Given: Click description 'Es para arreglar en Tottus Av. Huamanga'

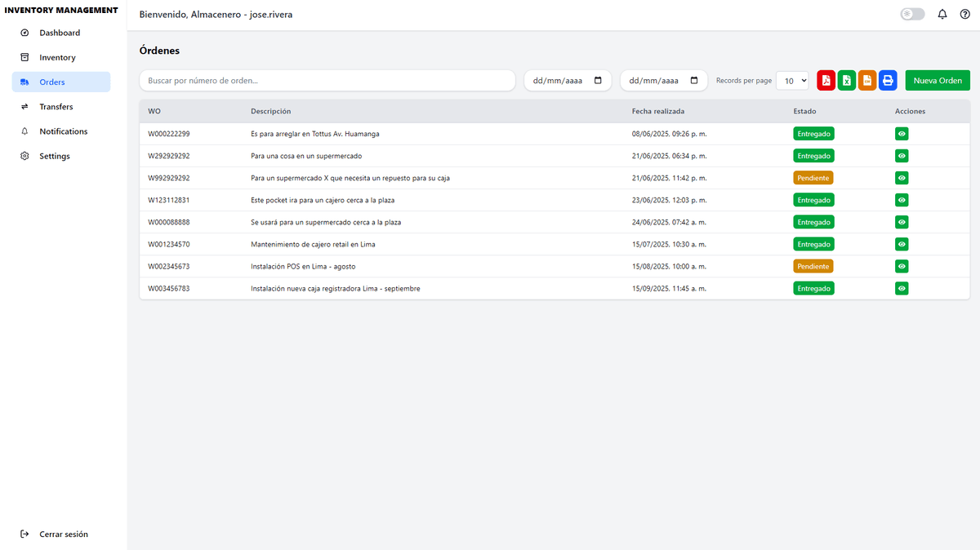Looking at the screenshot, I should (x=315, y=134).
